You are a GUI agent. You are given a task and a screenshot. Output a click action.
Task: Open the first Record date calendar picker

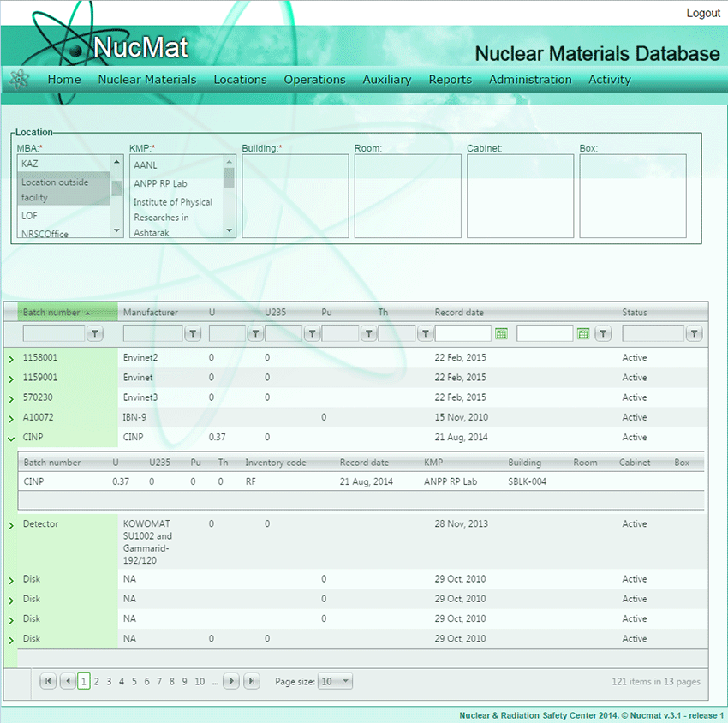(502, 334)
